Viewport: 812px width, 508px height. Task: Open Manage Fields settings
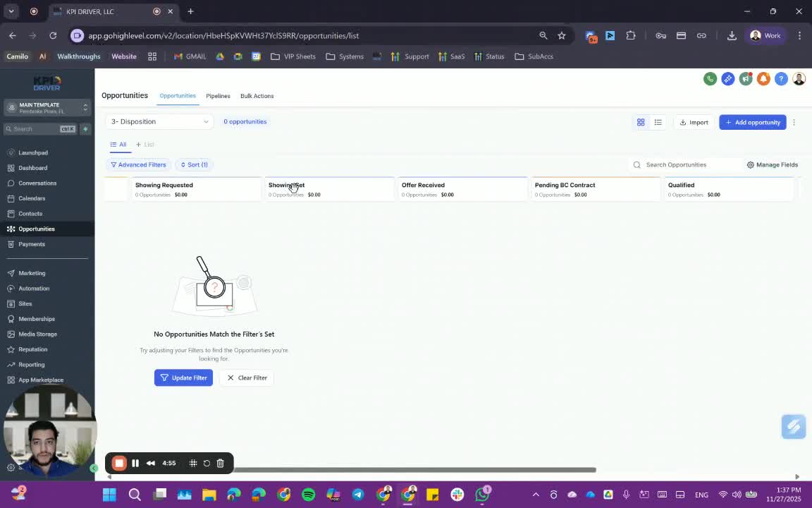[772, 165]
